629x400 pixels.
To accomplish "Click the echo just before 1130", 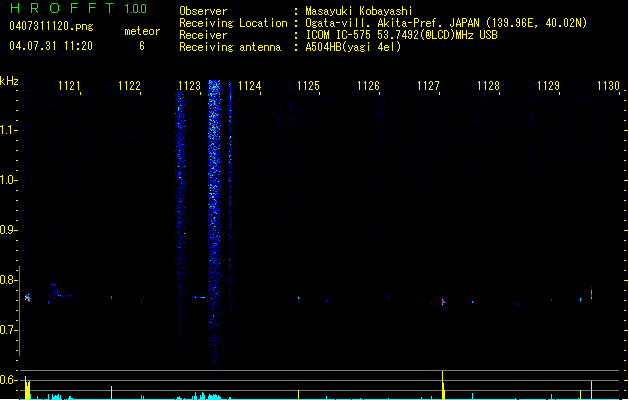I will click(591, 293).
